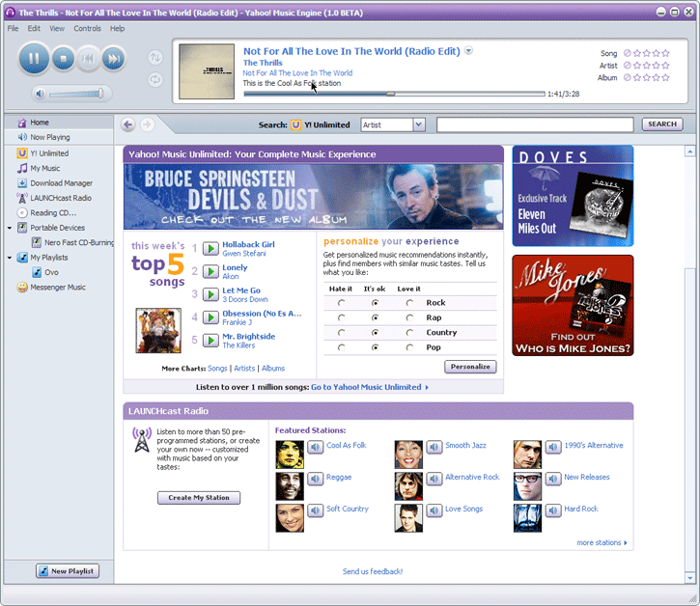This screenshot has height=606, width=700.
Task: Click the navigate back arrow
Action: [128, 124]
